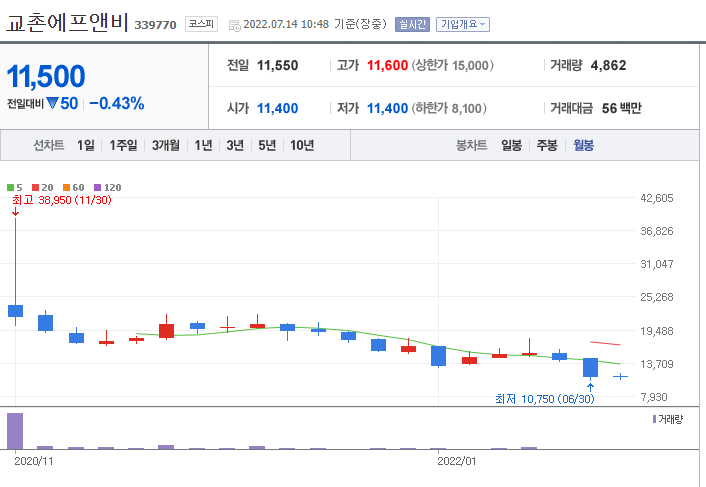
Task: Switch to 월봉 monthly candle chart
Action: pos(584,145)
